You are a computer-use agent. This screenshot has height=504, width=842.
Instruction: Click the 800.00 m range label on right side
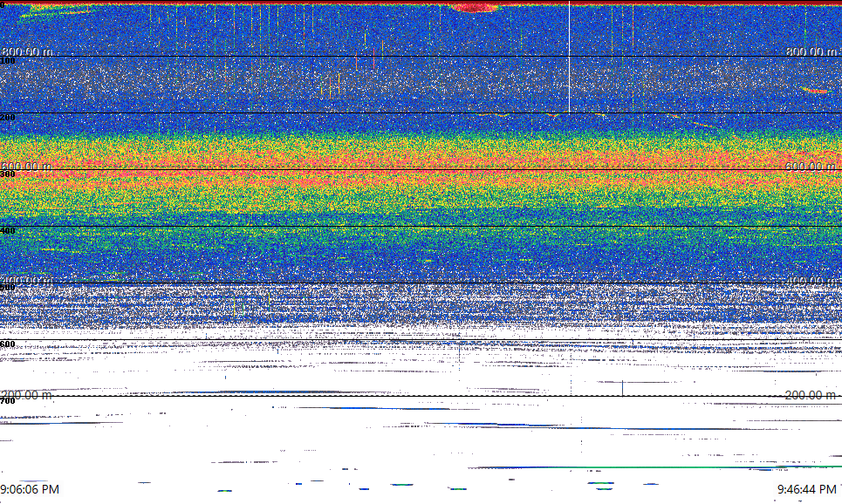pos(811,51)
